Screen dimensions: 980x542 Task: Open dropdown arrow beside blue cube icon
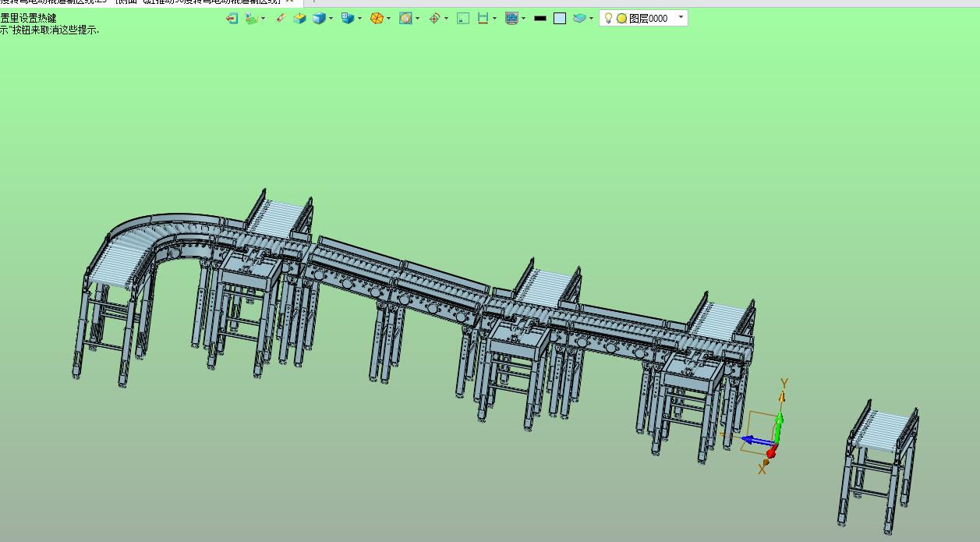pyautogui.click(x=331, y=19)
